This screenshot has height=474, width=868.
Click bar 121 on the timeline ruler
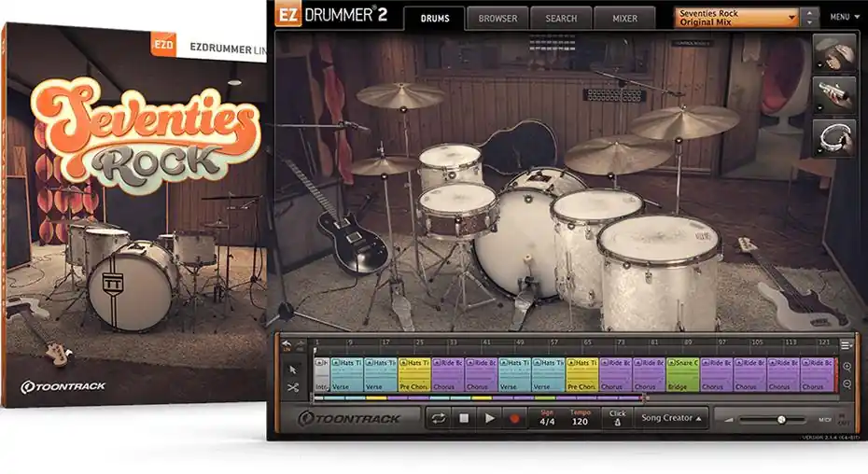[x=823, y=342]
